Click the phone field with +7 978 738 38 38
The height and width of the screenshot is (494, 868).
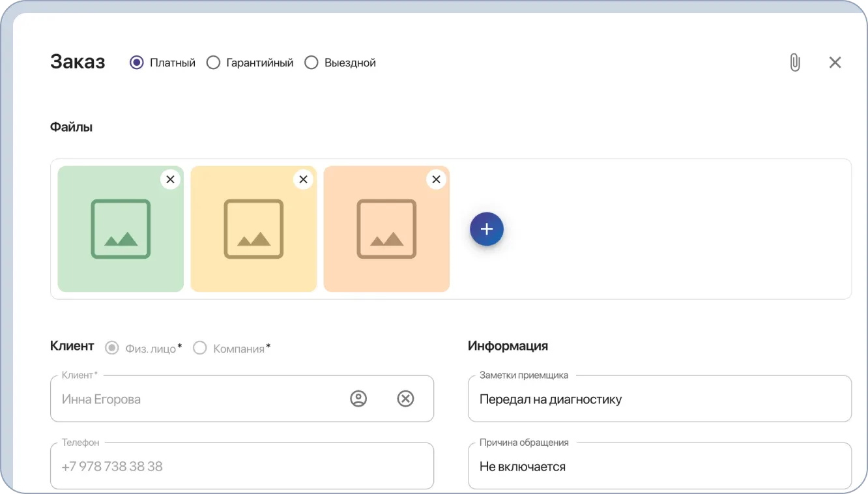tap(195, 465)
